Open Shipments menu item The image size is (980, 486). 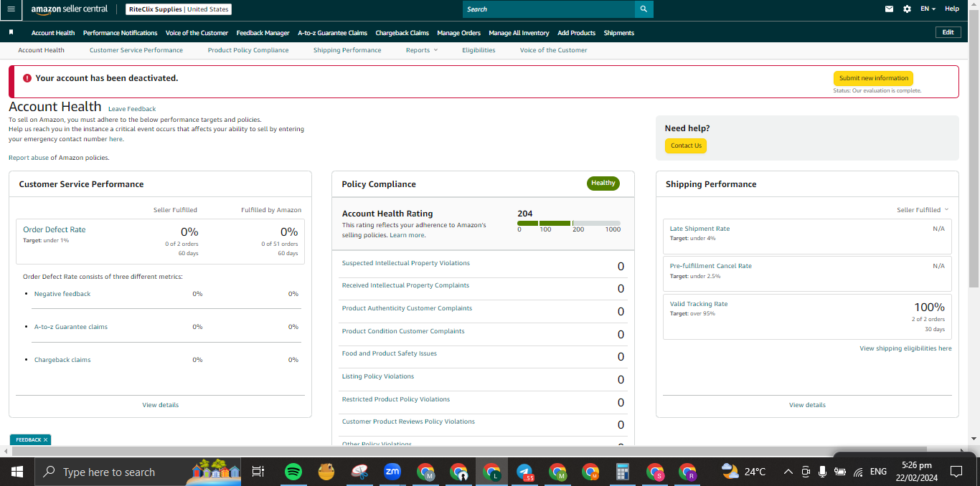pyautogui.click(x=619, y=33)
